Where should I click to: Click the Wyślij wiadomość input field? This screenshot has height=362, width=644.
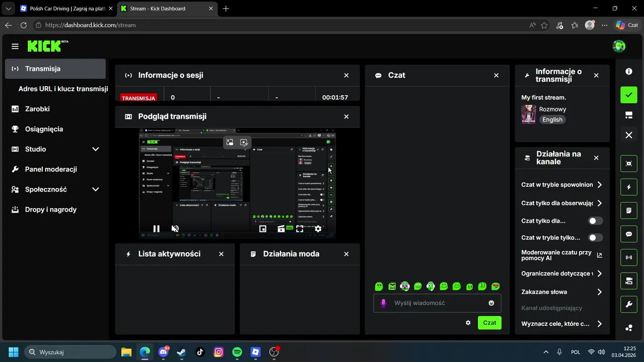click(x=437, y=303)
